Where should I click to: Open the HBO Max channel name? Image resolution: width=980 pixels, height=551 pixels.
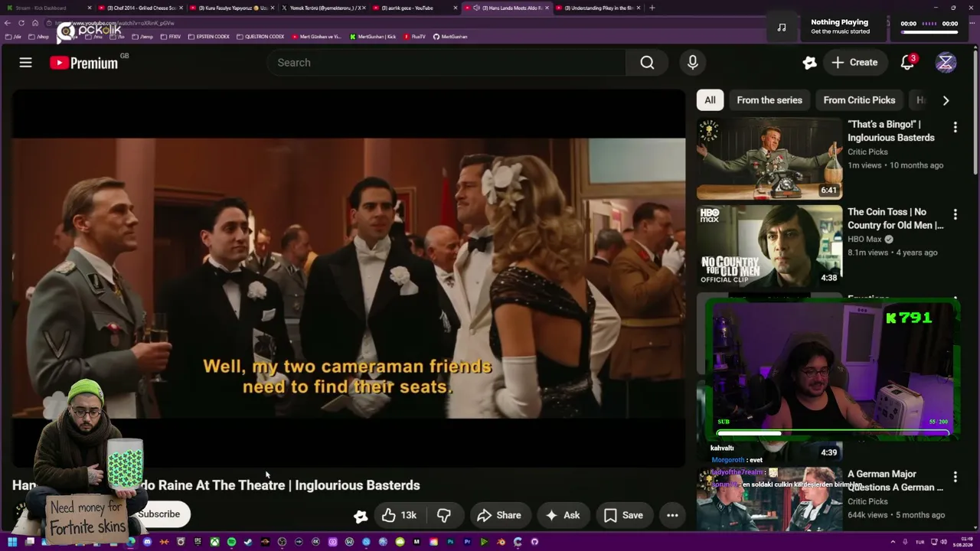(864, 239)
